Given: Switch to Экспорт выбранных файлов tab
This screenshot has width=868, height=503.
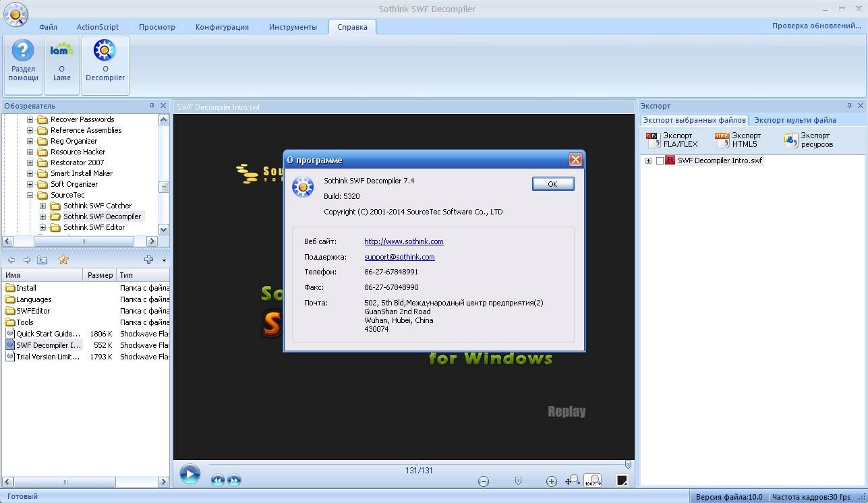Looking at the screenshot, I should click(x=694, y=120).
